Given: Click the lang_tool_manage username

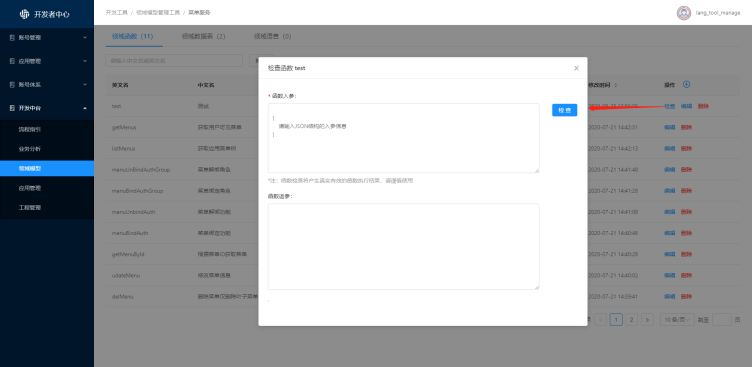Looking at the screenshot, I should click(718, 13).
